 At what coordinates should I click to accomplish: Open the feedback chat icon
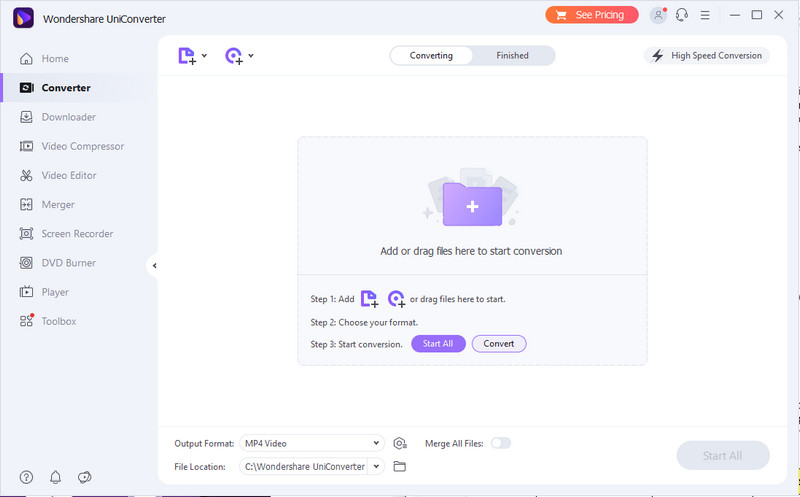click(x=85, y=477)
